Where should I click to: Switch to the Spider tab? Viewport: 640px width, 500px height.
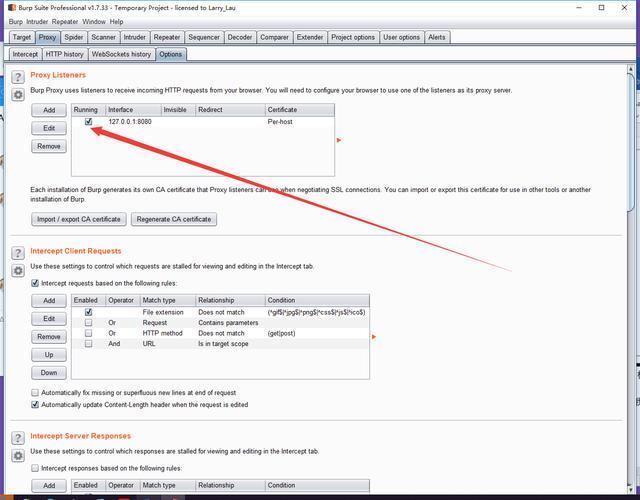coord(74,37)
